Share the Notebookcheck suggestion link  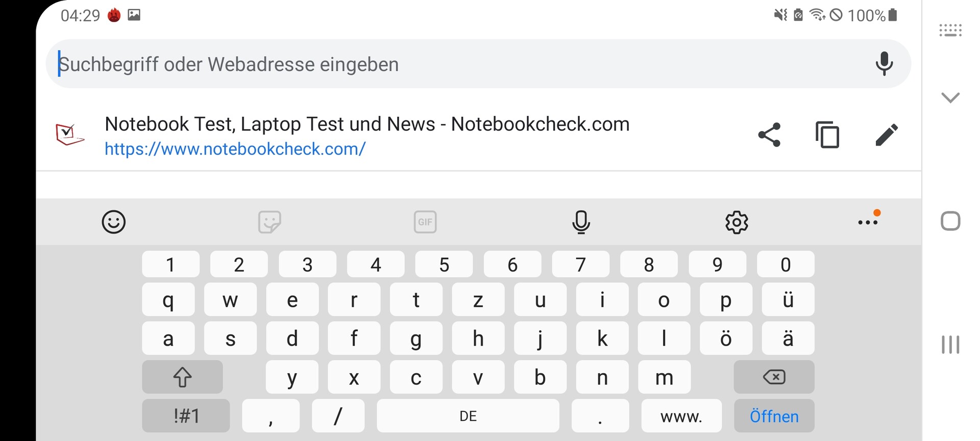[x=769, y=135]
